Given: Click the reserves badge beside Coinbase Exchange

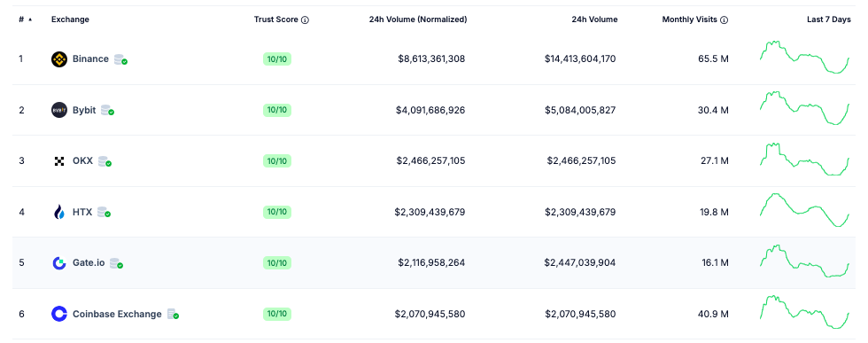Looking at the screenshot, I should [174, 314].
